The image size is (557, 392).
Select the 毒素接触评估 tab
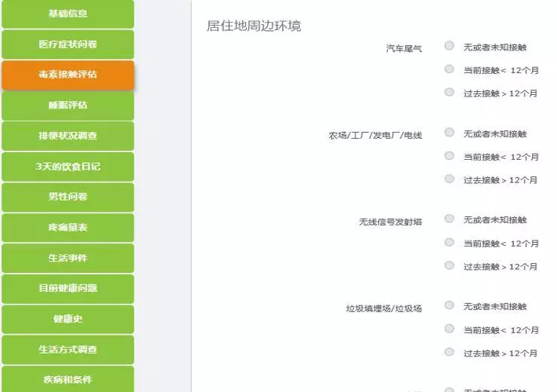(x=67, y=75)
